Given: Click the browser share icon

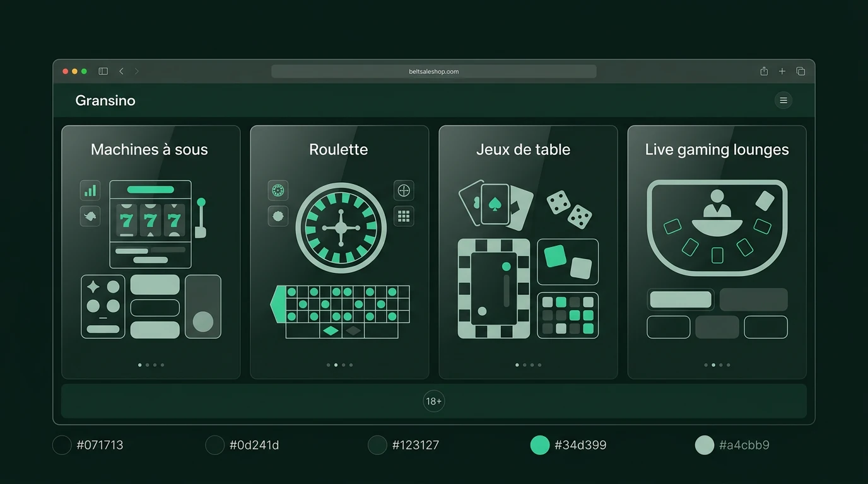Looking at the screenshot, I should pos(764,71).
